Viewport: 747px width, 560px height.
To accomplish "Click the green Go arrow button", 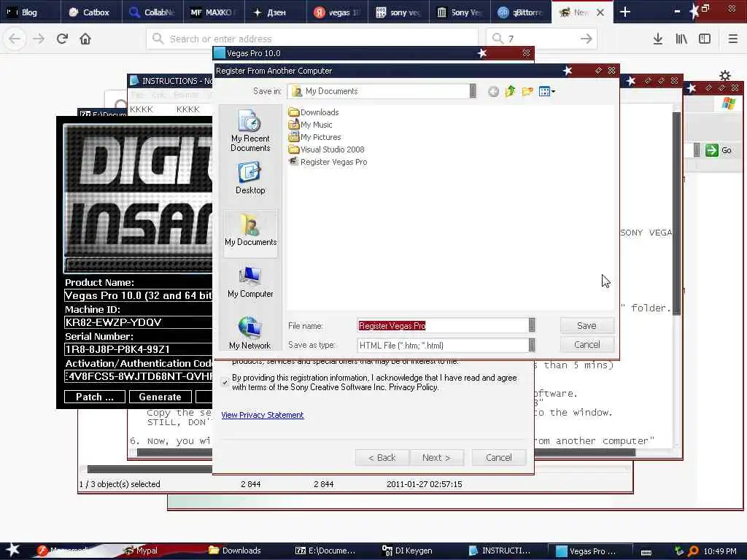I will pyautogui.click(x=712, y=150).
